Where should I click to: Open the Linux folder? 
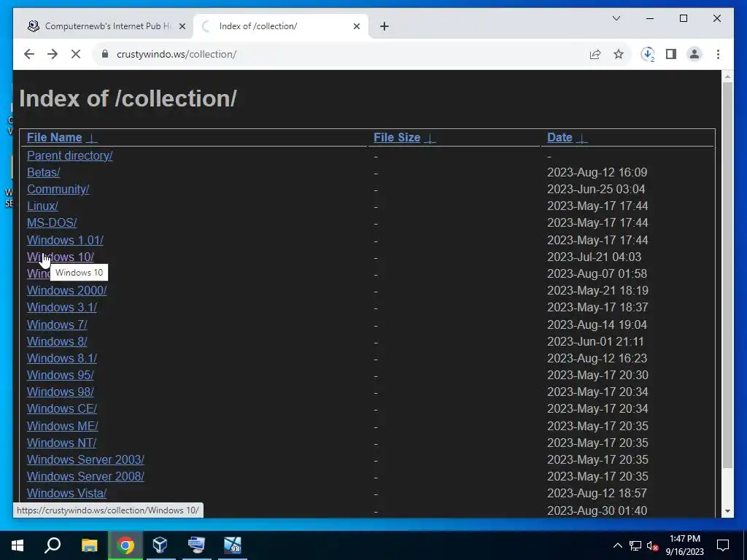[x=42, y=206]
